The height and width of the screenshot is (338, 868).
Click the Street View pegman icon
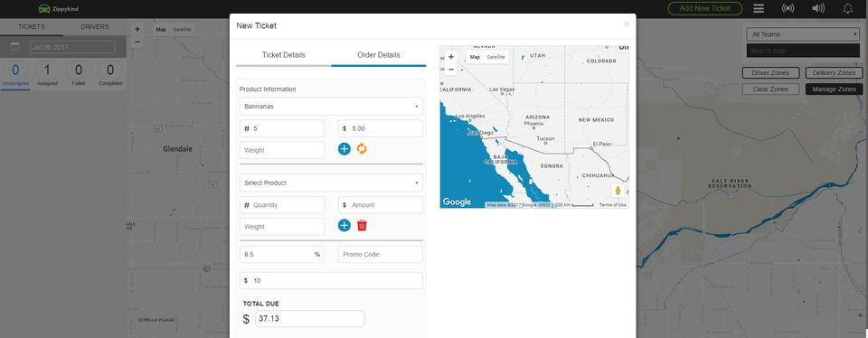pos(618,191)
